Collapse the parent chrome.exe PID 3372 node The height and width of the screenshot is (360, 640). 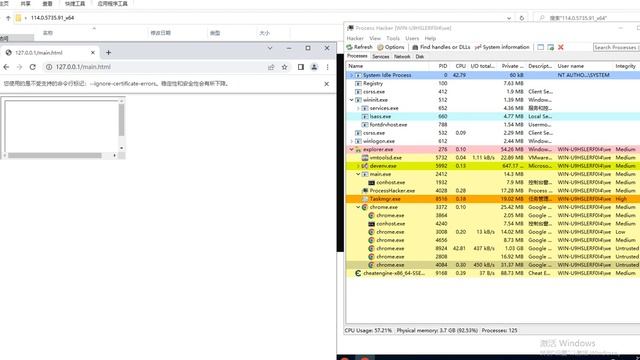pyautogui.click(x=358, y=207)
